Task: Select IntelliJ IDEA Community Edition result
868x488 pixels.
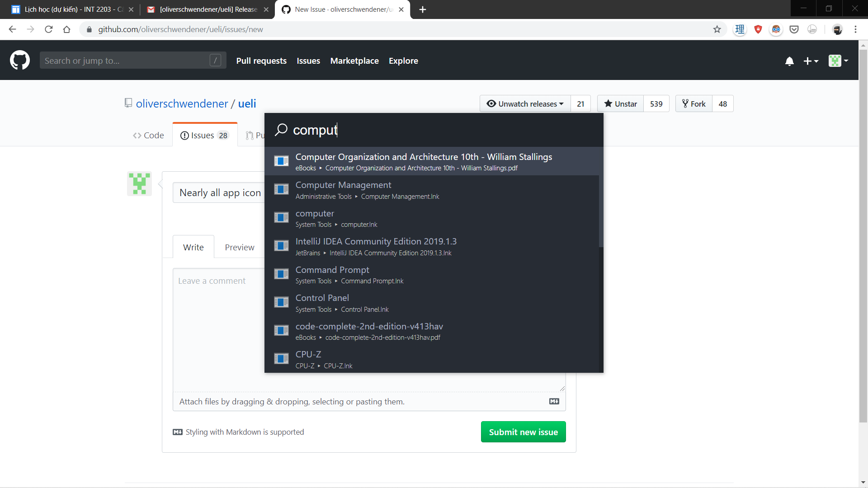Action: (x=432, y=246)
